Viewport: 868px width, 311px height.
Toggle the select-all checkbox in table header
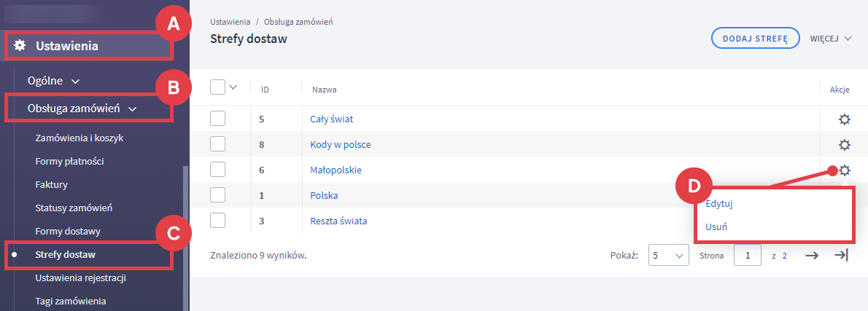click(218, 87)
